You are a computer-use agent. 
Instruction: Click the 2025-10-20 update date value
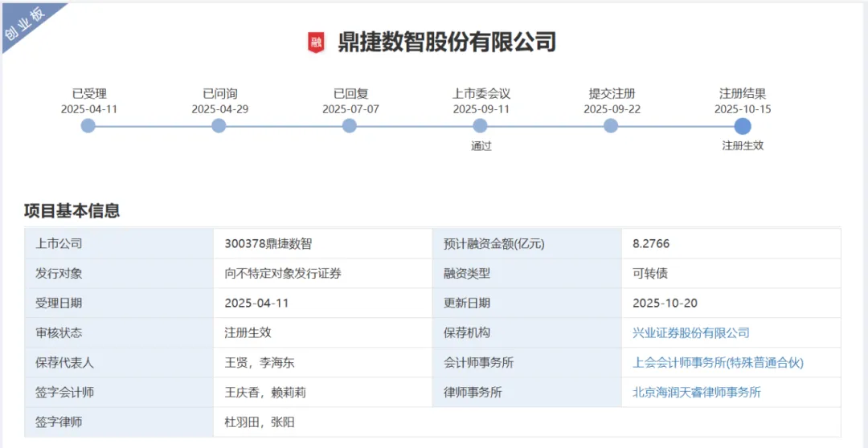tap(665, 303)
